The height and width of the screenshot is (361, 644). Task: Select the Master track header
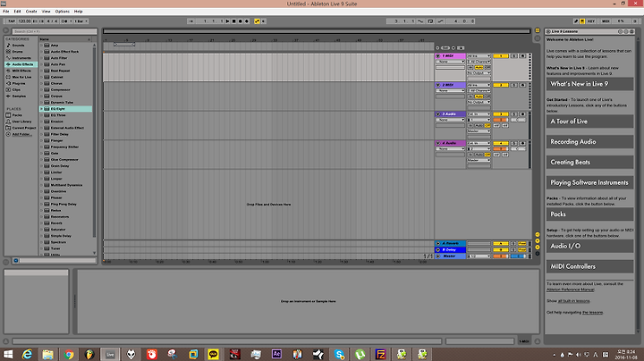pyautogui.click(x=450, y=256)
